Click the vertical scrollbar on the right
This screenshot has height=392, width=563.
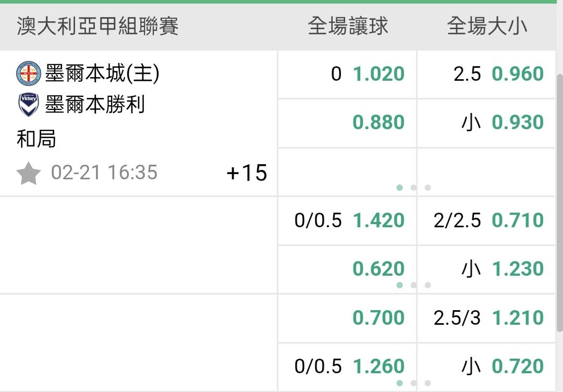(x=560, y=203)
